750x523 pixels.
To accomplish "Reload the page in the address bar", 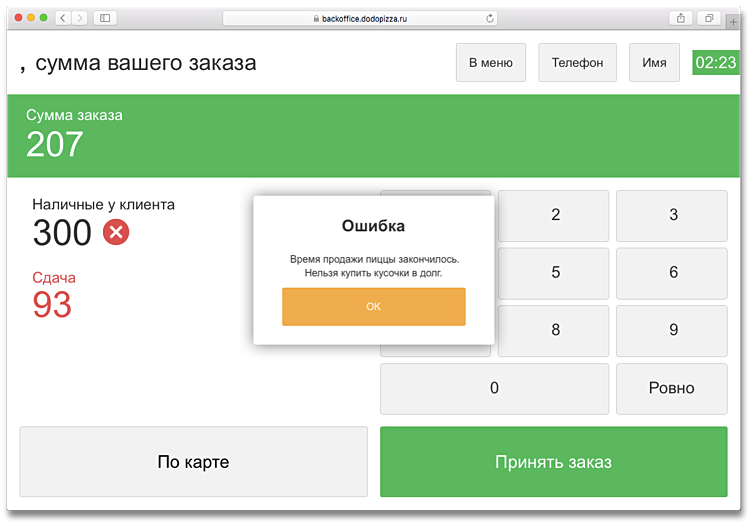I will tap(490, 18).
